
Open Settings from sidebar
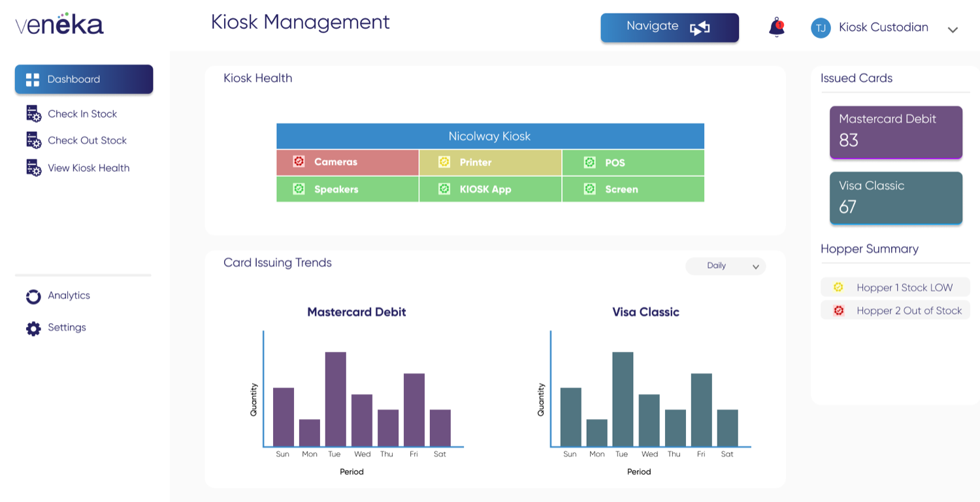pos(67,328)
